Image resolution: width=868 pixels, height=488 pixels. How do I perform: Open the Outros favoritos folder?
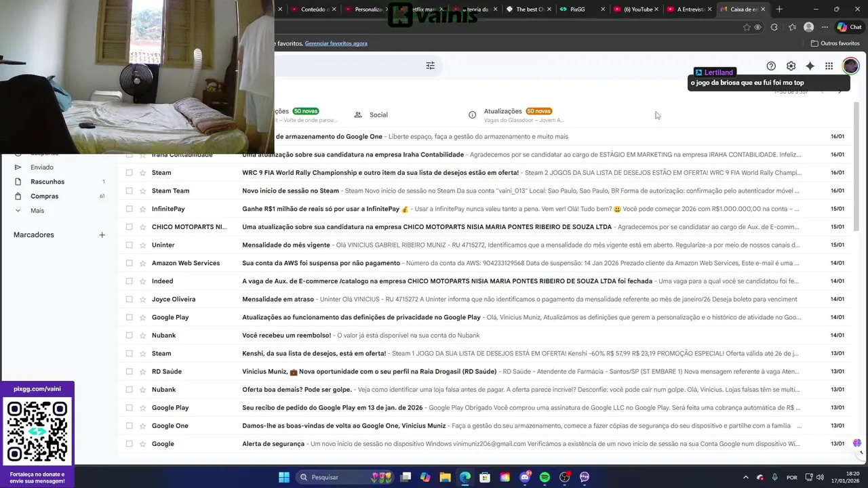click(835, 43)
